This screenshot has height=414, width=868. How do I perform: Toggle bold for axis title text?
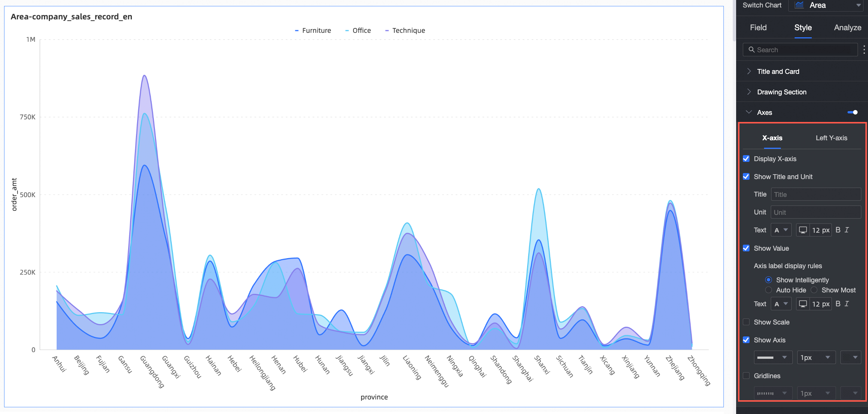click(838, 230)
